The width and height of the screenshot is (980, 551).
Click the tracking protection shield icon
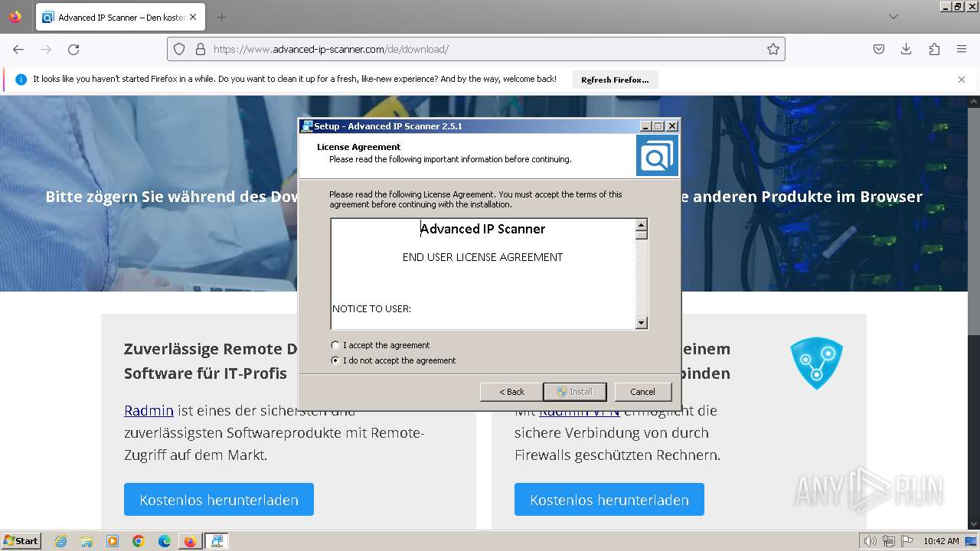click(179, 49)
